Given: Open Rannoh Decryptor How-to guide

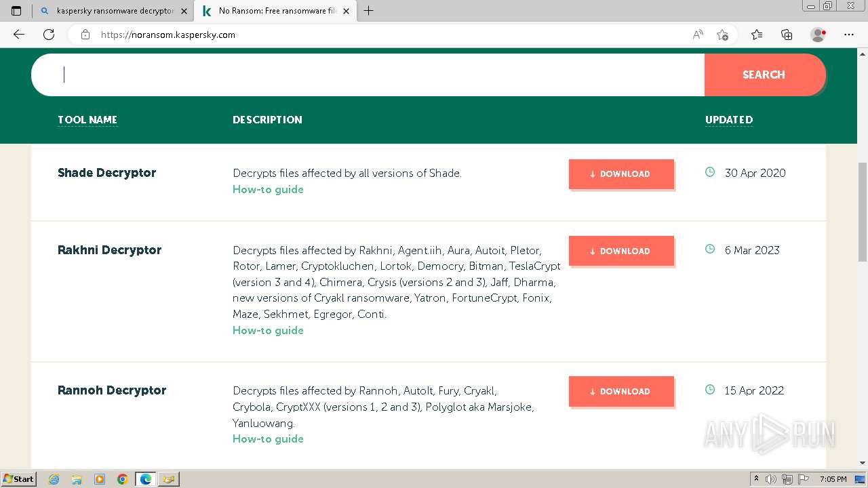Looking at the screenshot, I should (x=268, y=439).
